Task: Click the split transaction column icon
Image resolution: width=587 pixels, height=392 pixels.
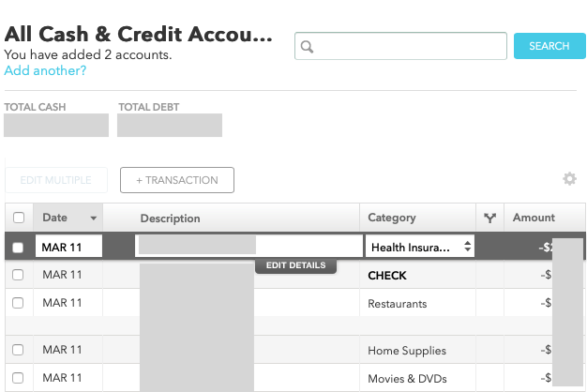Action: pyautogui.click(x=489, y=218)
